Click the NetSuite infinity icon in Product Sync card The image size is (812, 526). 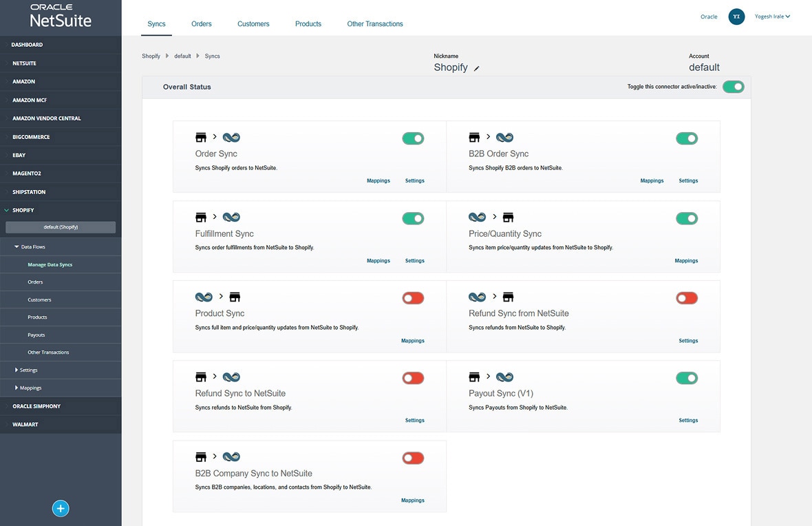[x=204, y=297]
